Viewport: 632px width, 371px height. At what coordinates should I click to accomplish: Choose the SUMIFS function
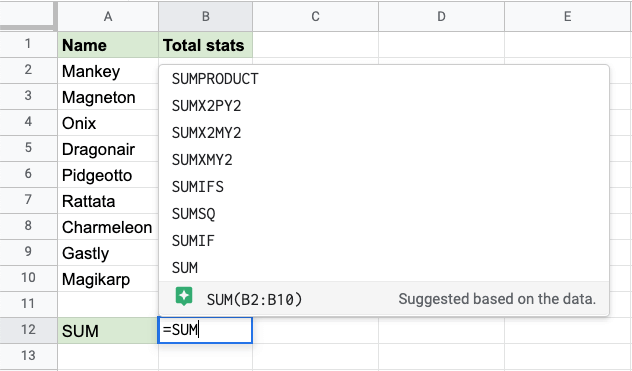point(384,187)
